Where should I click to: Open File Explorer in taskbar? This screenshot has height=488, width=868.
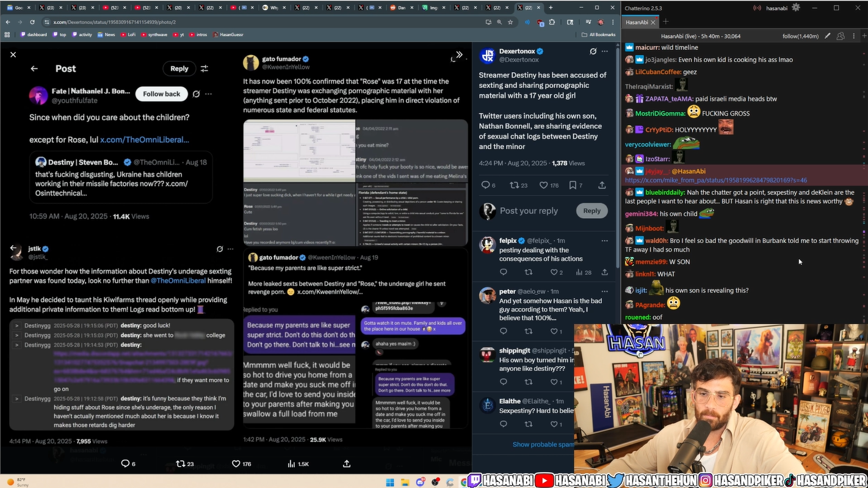405,482
